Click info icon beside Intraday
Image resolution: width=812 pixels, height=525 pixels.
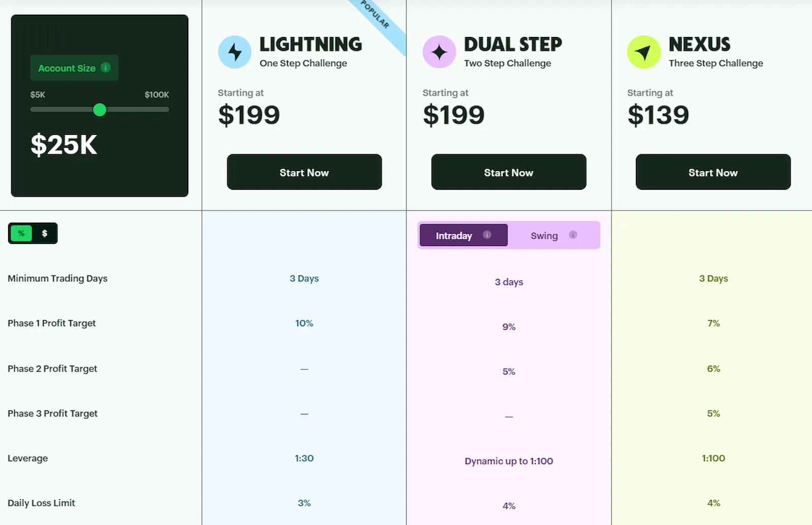pos(487,235)
